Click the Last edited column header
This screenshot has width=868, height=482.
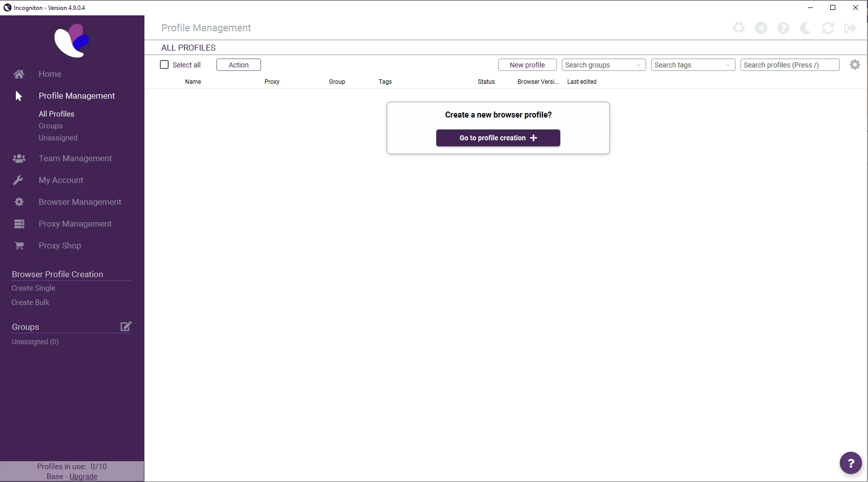point(582,82)
